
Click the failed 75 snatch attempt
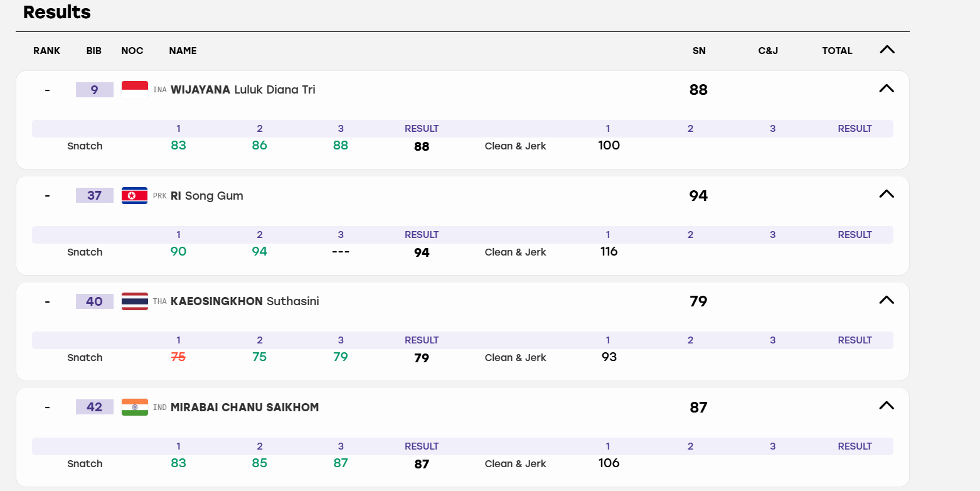point(178,357)
